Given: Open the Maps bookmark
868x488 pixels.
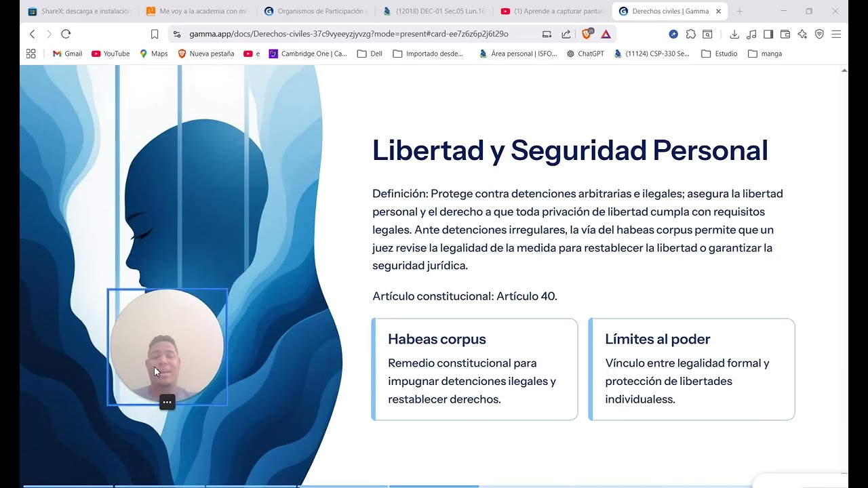Looking at the screenshot, I should click(154, 54).
